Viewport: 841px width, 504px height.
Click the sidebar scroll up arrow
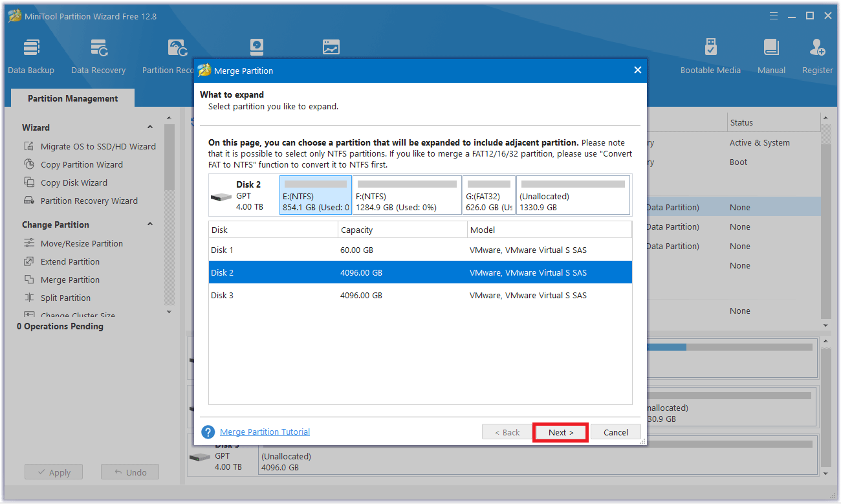coord(169,118)
